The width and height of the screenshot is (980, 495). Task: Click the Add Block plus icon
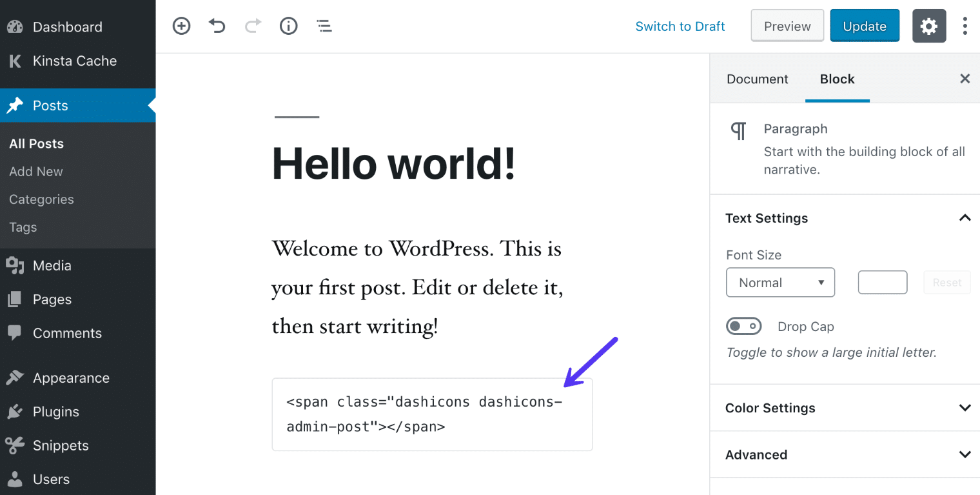(181, 26)
